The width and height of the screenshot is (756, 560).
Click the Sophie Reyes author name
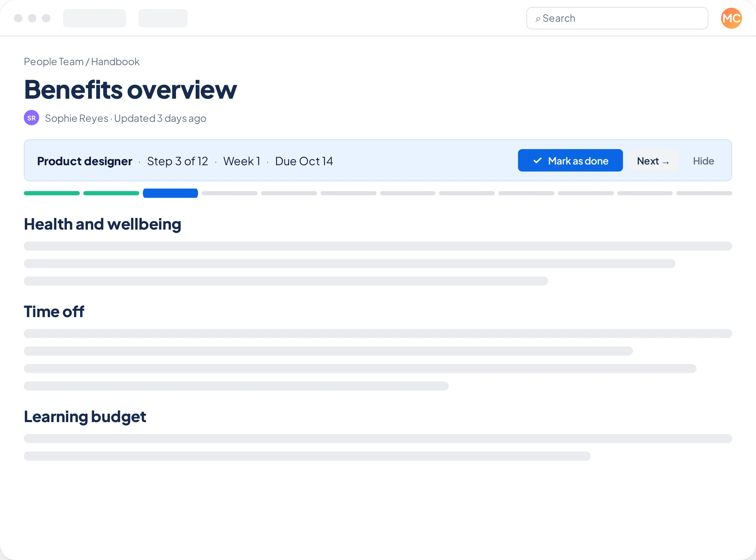(76, 118)
